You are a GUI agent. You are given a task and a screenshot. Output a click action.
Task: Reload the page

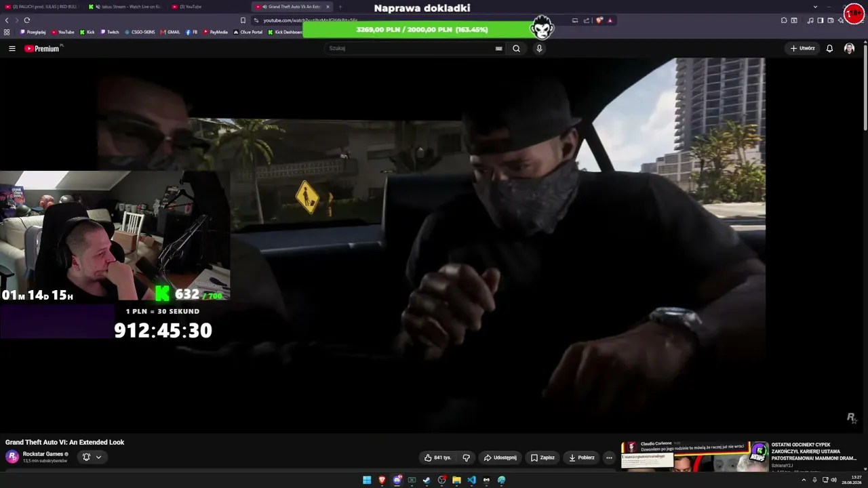pyautogui.click(x=26, y=20)
